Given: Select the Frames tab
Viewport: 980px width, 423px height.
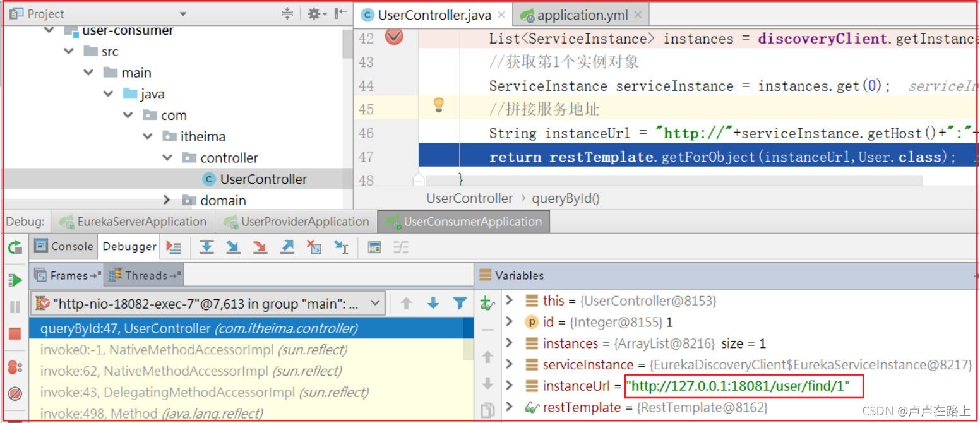Looking at the screenshot, I should coord(68,275).
